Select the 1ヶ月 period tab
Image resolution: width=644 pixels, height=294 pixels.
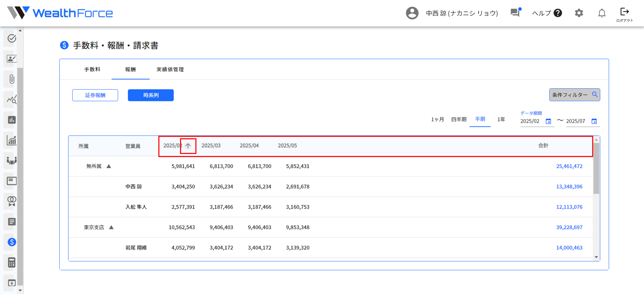pyautogui.click(x=437, y=119)
